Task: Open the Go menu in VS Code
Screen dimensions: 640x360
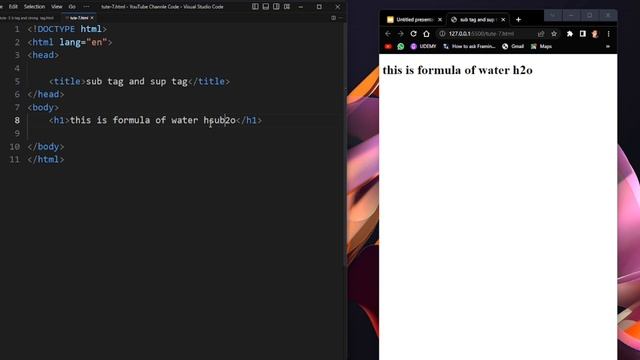Action: coord(72,7)
